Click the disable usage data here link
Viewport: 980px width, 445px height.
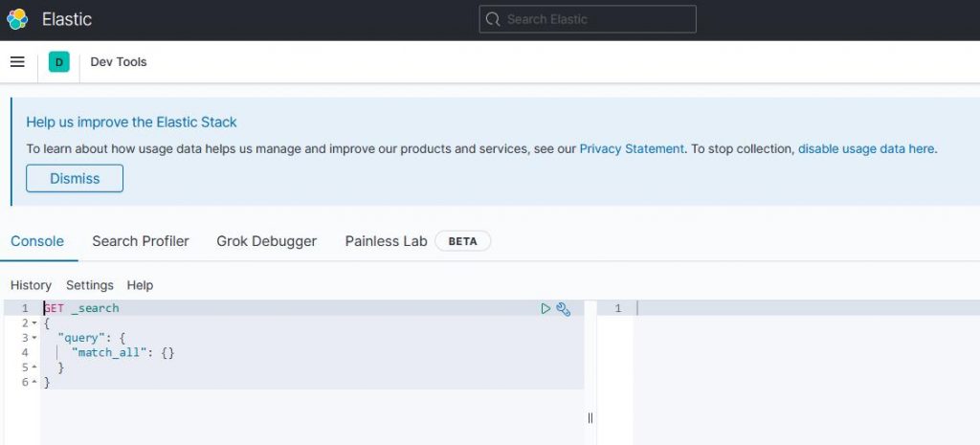pyautogui.click(x=866, y=148)
